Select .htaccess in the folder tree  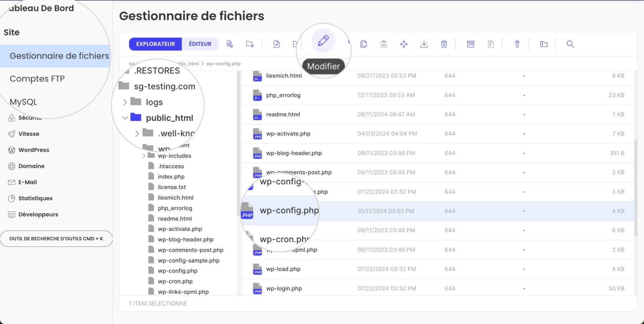point(171,166)
